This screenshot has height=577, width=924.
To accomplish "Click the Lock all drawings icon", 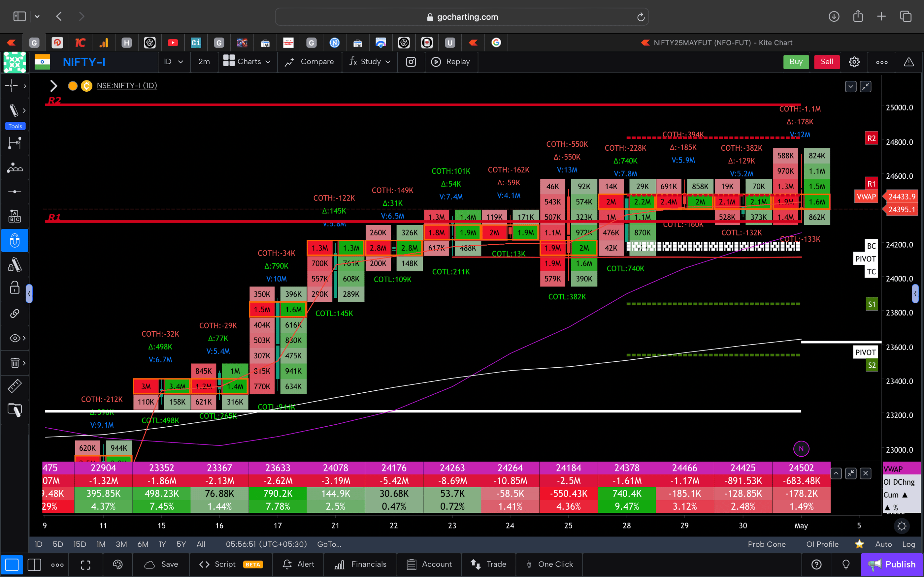I will (x=14, y=288).
